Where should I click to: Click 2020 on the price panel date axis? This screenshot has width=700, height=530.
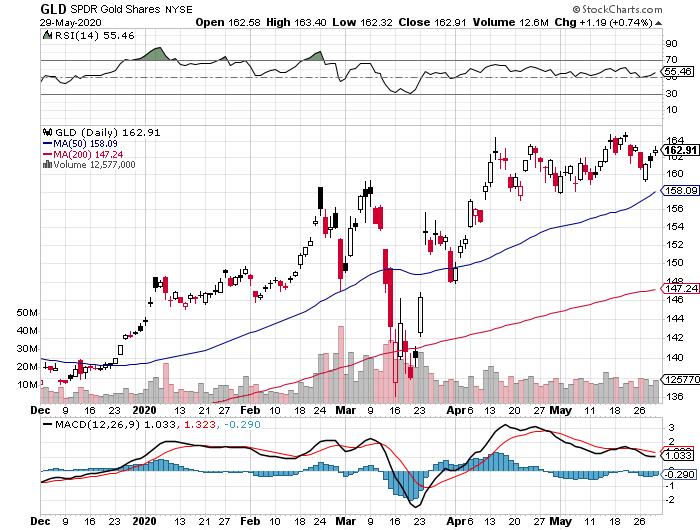(145, 410)
